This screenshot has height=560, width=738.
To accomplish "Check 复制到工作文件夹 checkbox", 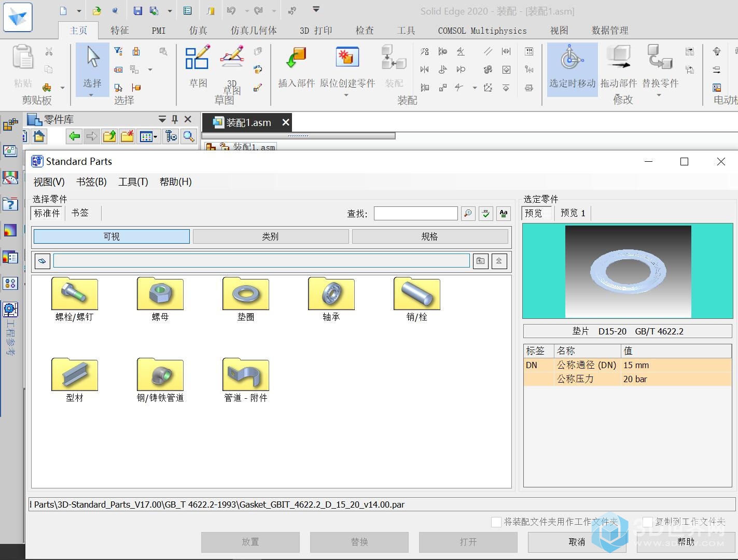I will [648, 522].
